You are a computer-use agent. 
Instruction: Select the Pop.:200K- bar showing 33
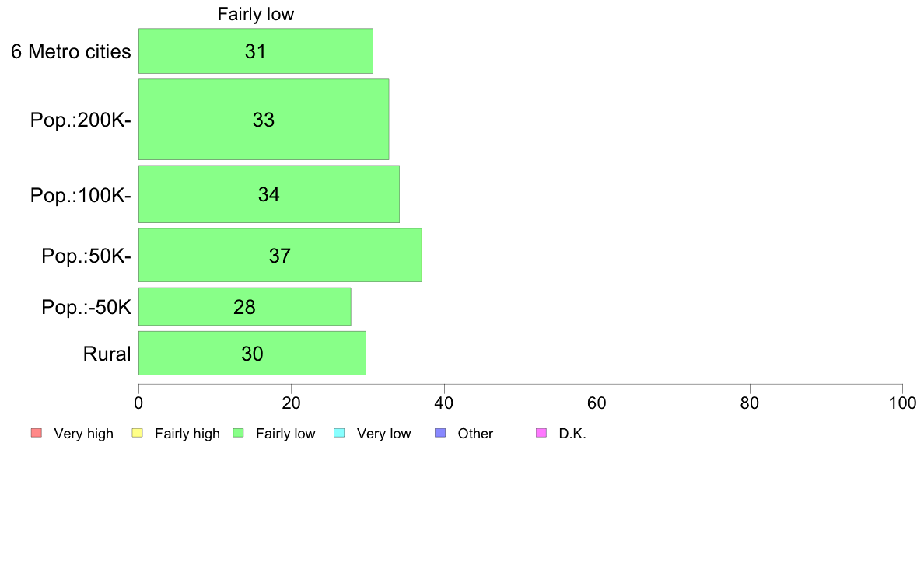pyautogui.click(x=264, y=120)
